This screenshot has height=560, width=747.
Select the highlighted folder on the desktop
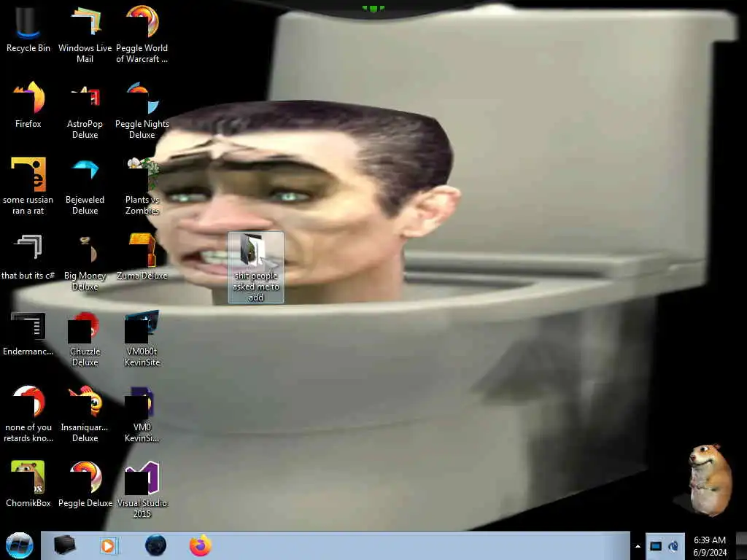256,268
